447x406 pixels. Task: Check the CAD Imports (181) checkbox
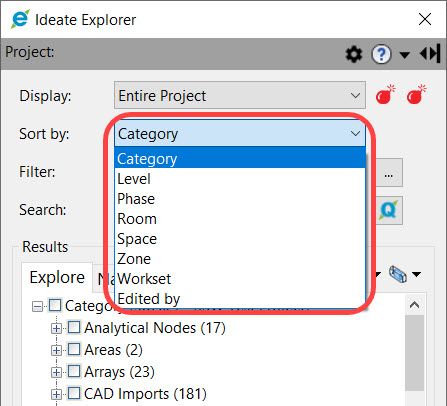click(x=74, y=393)
